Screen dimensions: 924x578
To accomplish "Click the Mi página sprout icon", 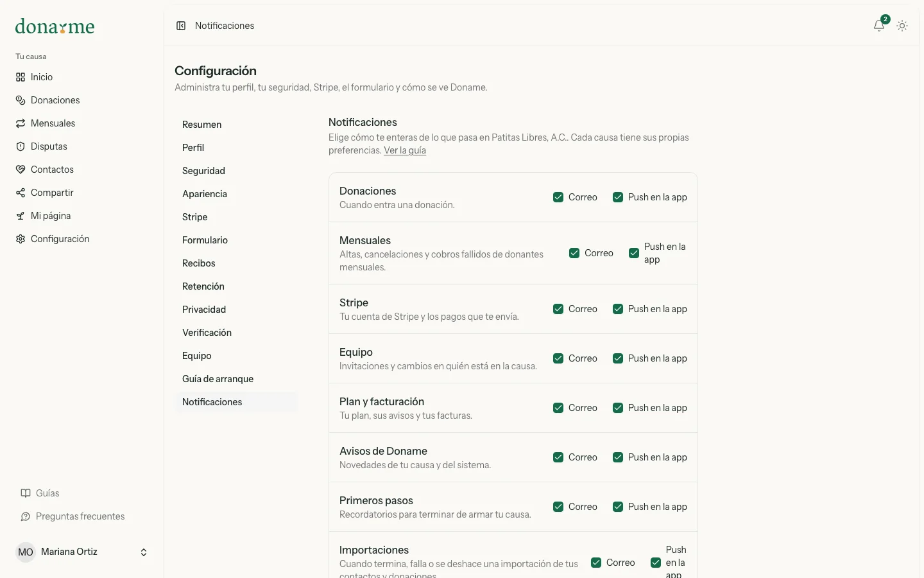I will 21,216.
